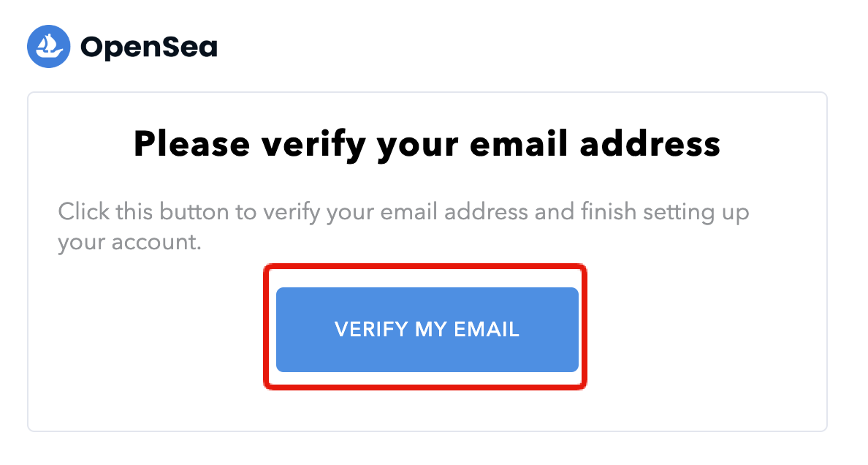Click the blue OpenSea sailboat logo
The width and height of the screenshot is (868, 465).
(x=49, y=47)
